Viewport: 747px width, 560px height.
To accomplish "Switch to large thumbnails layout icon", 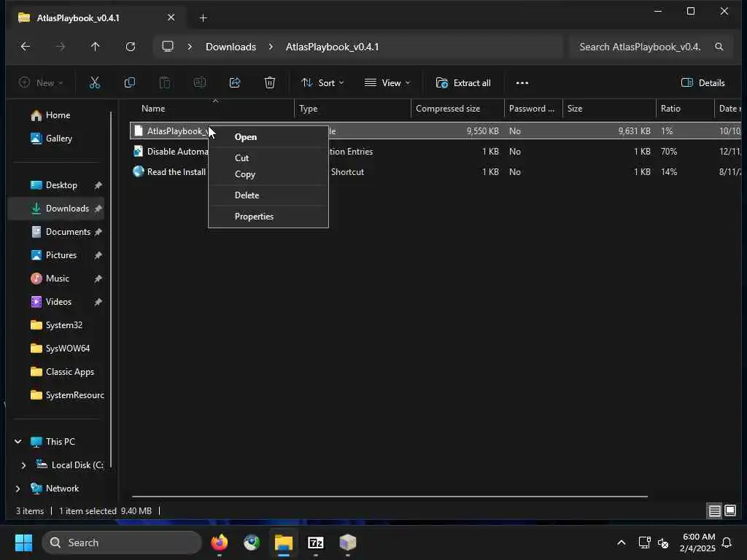I will click(x=730, y=511).
